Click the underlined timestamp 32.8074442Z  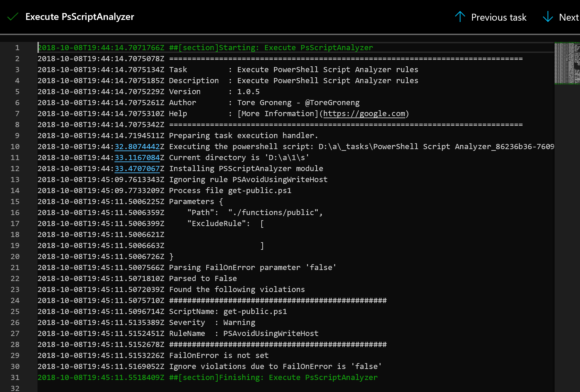tap(137, 146)
